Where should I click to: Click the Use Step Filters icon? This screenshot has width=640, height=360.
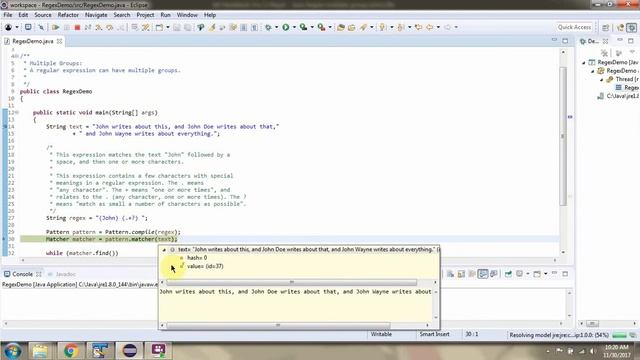pos(145,27)
